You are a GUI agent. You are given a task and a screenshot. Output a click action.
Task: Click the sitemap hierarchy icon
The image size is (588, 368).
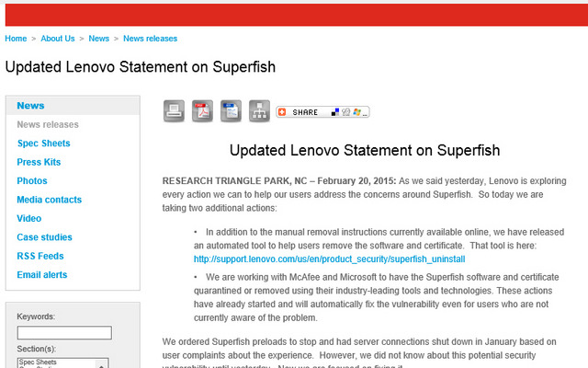(x=259, y=111)
